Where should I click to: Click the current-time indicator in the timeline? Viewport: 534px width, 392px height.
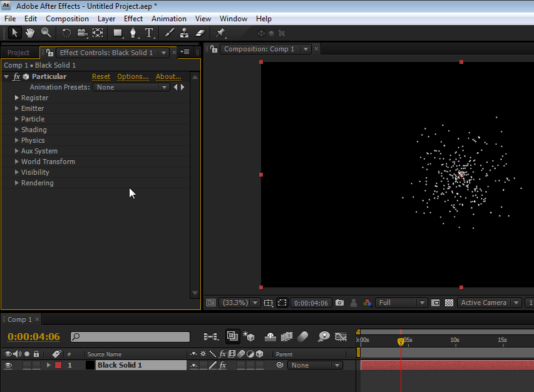tap(401, 341)
